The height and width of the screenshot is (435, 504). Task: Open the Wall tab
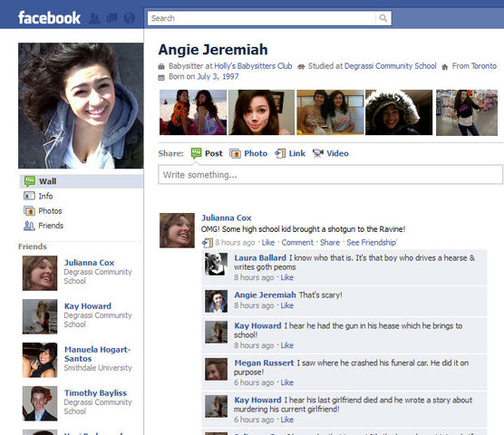82,181
